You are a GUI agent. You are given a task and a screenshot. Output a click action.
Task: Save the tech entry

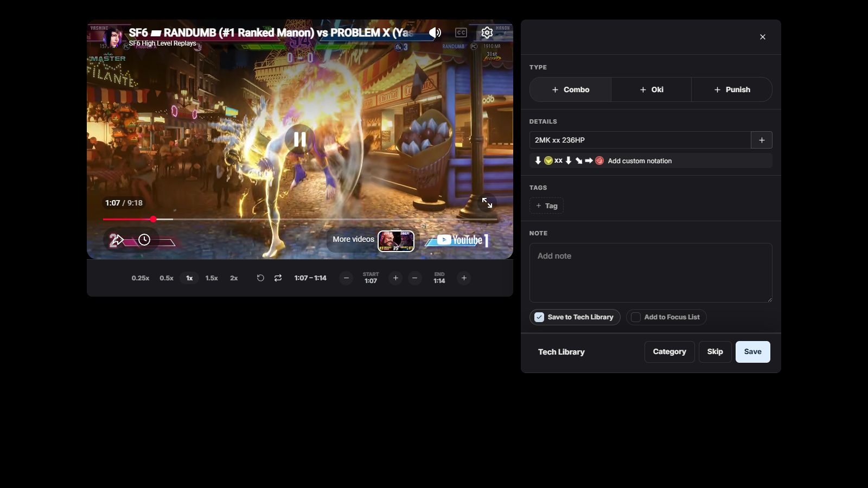coord(752,352)
